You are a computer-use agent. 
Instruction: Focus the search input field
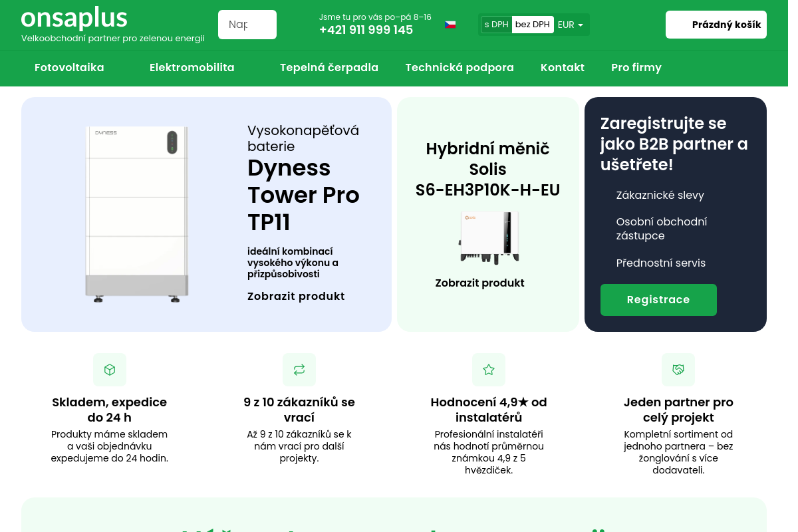tap(247, 25)
